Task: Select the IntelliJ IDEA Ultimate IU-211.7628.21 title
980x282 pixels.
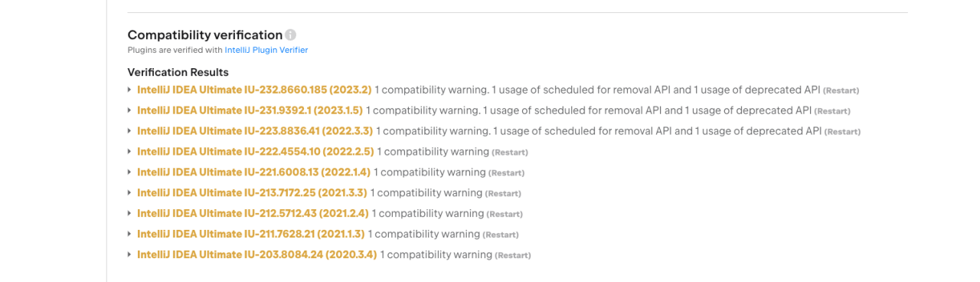Action: click(x=251, y=234)
